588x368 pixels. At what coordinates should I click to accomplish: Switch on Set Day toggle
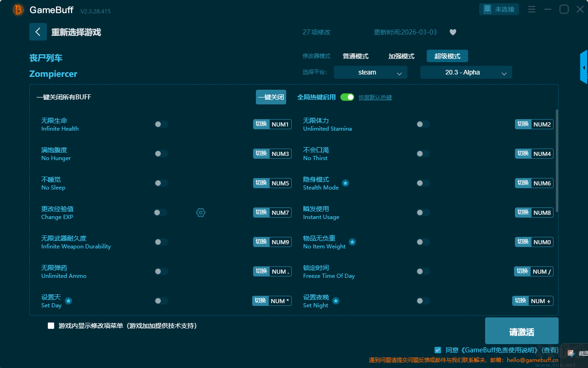click(x=161, y=301)
